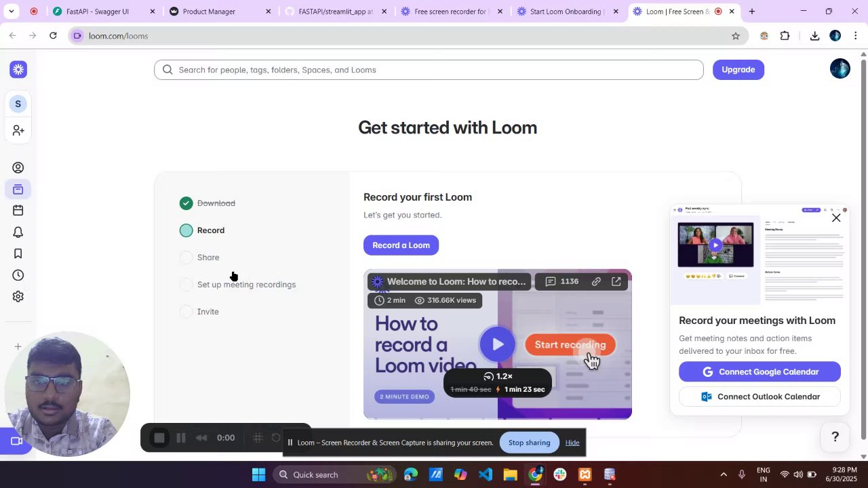
Task: Select the Download step in checklist
Action: tap(209, 203)
